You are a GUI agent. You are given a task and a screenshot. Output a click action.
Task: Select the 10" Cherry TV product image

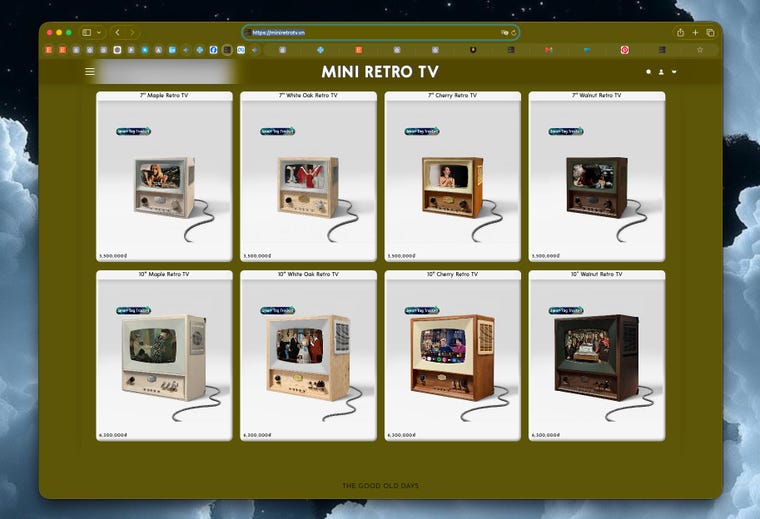tap(453, 358)
